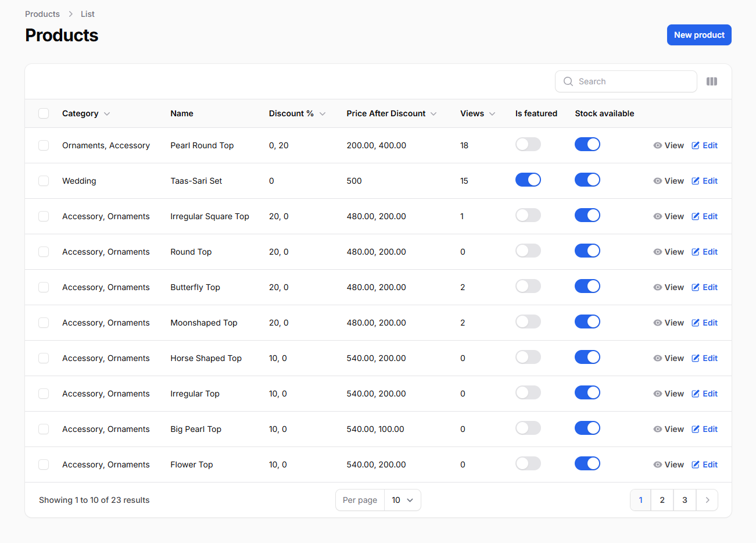Screen dimensions: 756x543
Task: Go to next page using arrow icon
Action: 707,500
